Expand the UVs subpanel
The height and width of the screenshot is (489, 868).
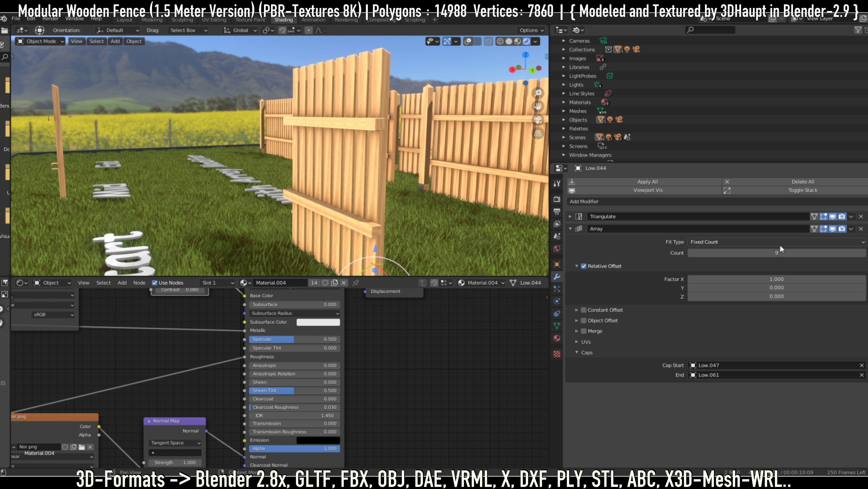pos(576,342)
